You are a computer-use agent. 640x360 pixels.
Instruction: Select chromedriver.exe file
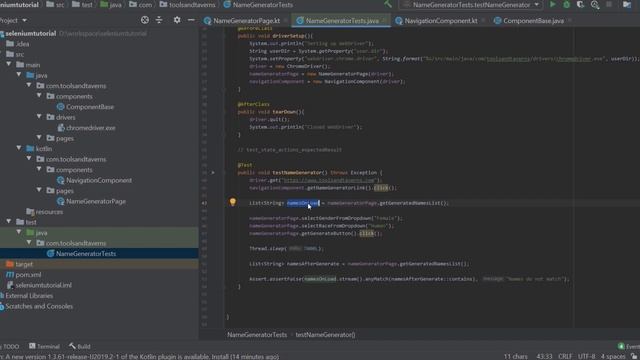click(91, 128)
